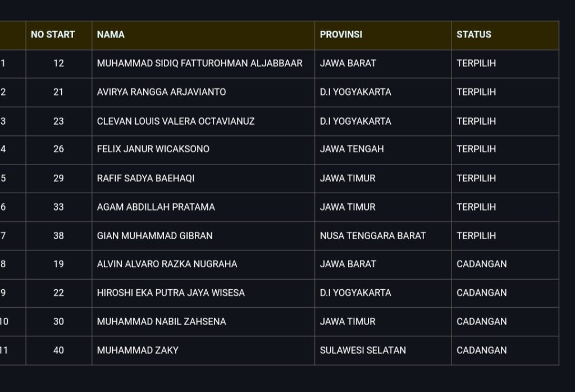Click CADANGAN status for Muhammad Nabil Zahsena
The width and height of the screenshot is (575, 392).
click(x=481, y=322)
